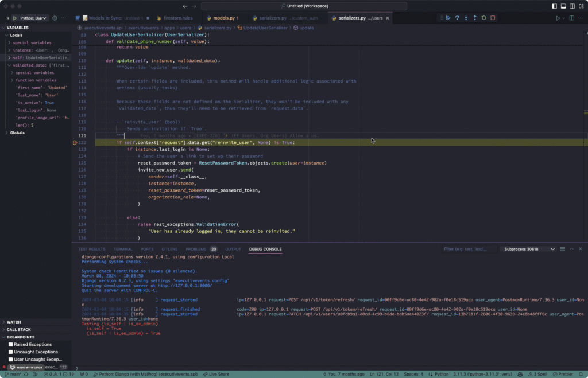
Task: Open the Subprocess 30618 dropdown
Action: click(x=526, y=249)
